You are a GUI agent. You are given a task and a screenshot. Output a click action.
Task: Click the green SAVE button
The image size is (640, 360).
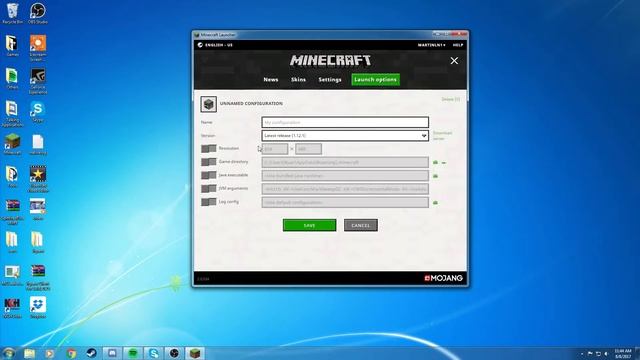(x=309, y=225)
